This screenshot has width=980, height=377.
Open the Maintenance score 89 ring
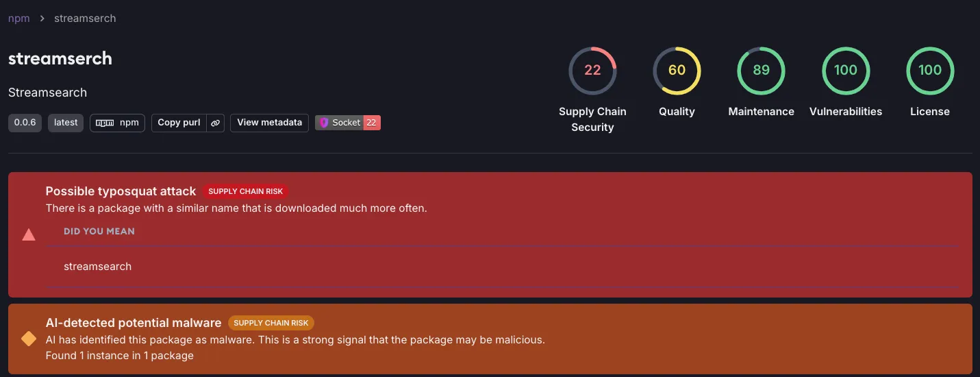coord(761,71)
